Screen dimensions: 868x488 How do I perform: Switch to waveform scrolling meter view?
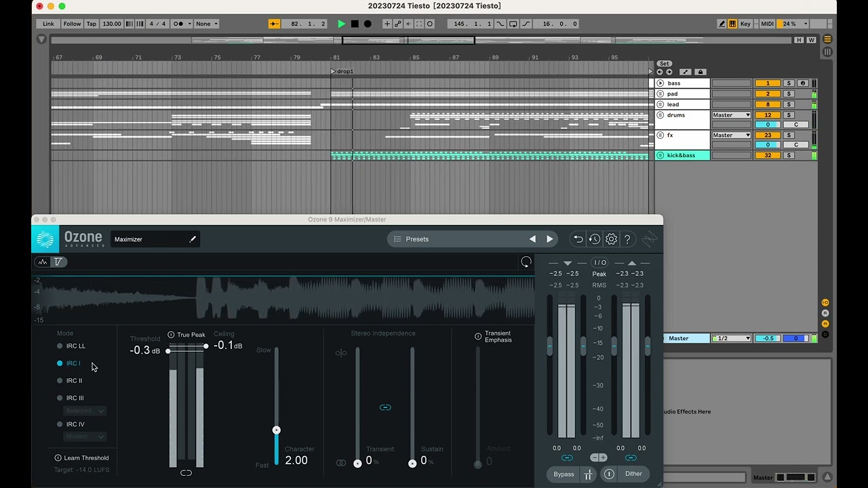point(43,262)
